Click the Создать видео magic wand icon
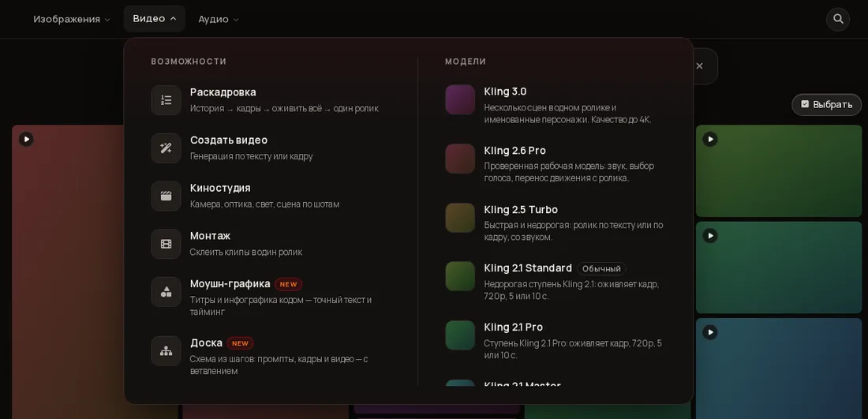This screenshot has height=419, width=868. [166, 148]
